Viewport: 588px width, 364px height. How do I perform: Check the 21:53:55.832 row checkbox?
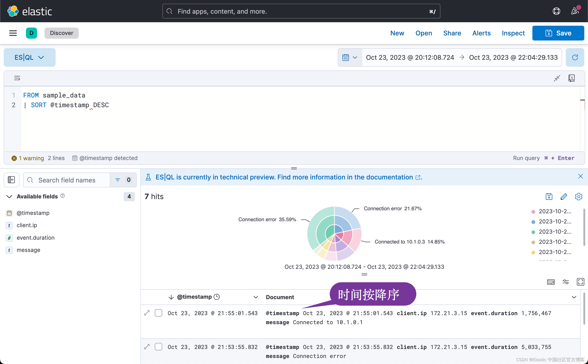tap(158, 347)
